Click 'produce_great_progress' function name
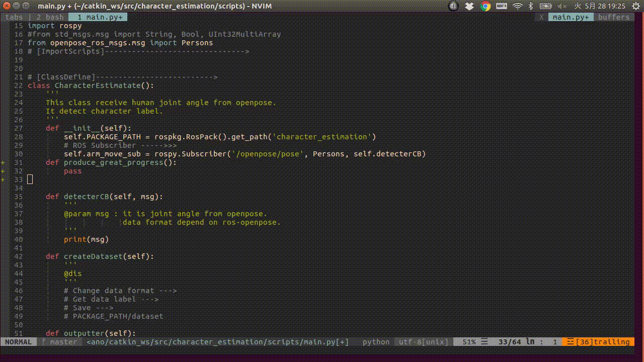Image resolution: width=644 pixels, height=362 pixels. pos(114,162)
